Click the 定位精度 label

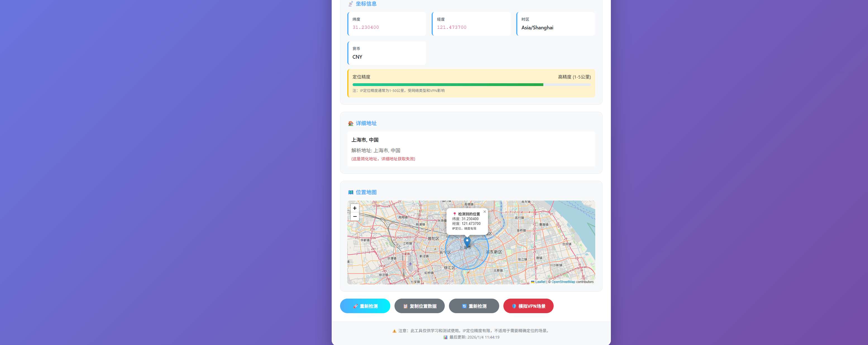click(361, 77)
